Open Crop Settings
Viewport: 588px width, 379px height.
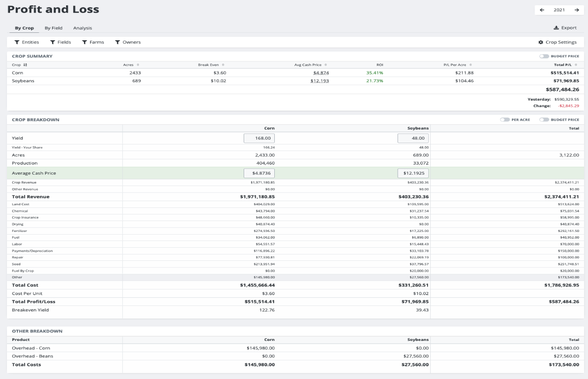558,42
